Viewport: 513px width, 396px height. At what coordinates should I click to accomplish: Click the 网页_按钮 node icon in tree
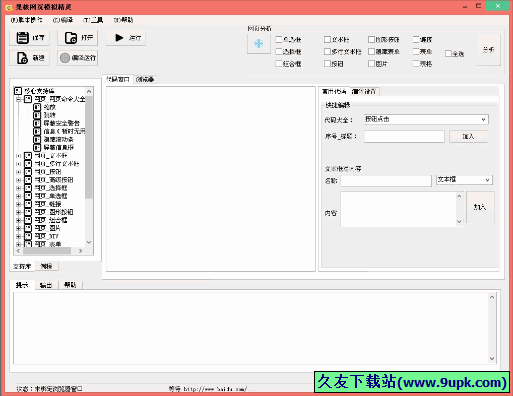(x=28, y=172)
